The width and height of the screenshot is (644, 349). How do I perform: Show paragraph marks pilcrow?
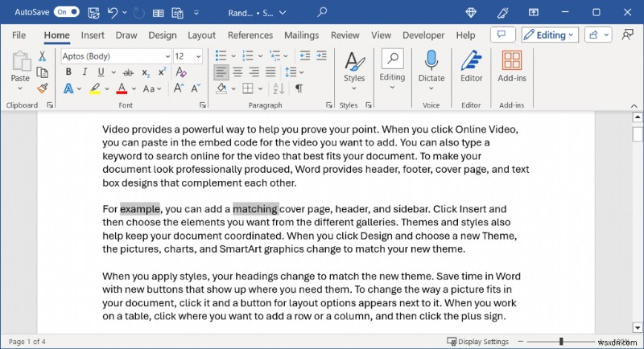click(x=299, y=88)
